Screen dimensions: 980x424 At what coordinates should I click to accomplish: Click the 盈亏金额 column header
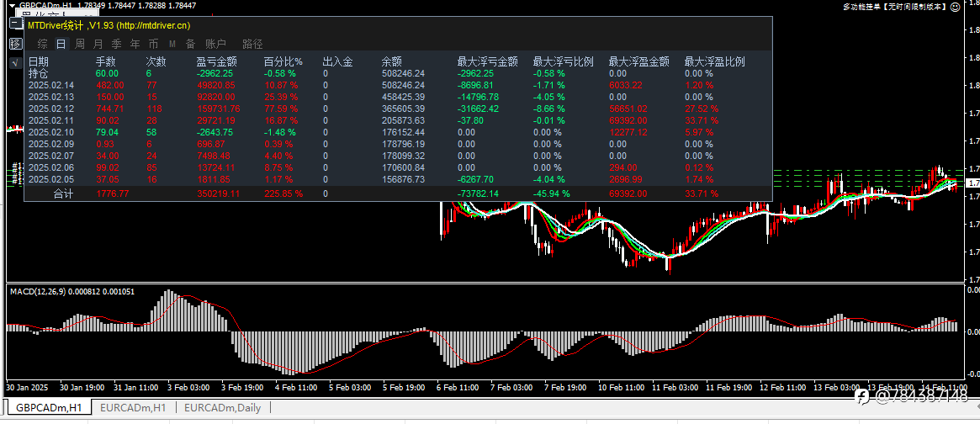coord(216,62)
